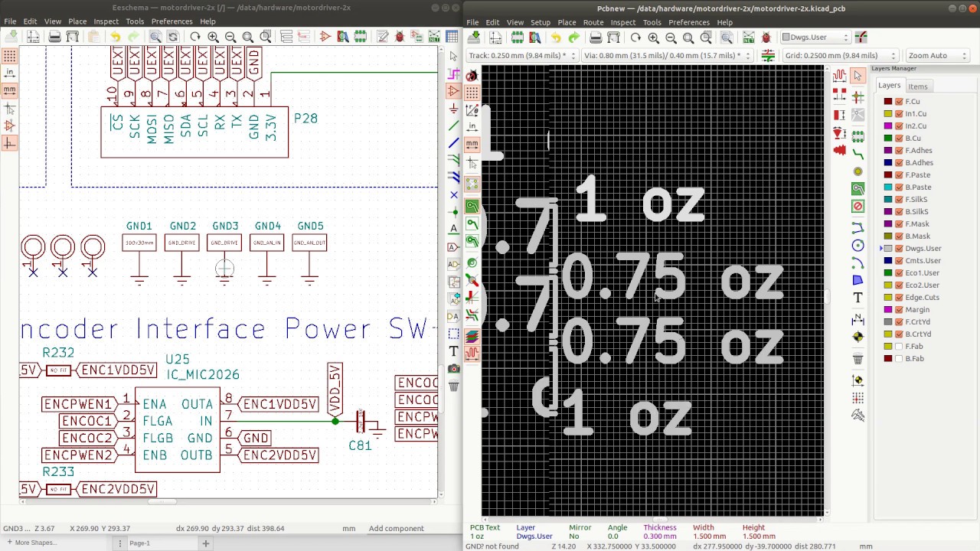980x551 pixels.
Task: Toggle units to mm in Eeschema left toolbar
Action: [9, 90]
